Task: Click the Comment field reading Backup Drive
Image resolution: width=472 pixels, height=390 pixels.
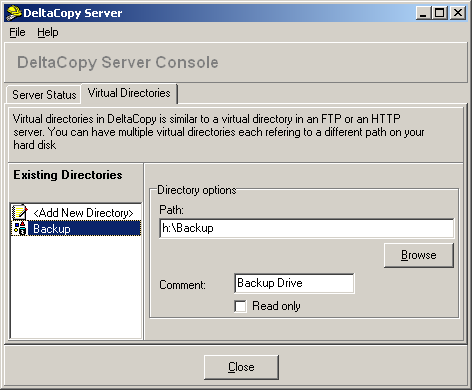Action: tap(294, 283)
